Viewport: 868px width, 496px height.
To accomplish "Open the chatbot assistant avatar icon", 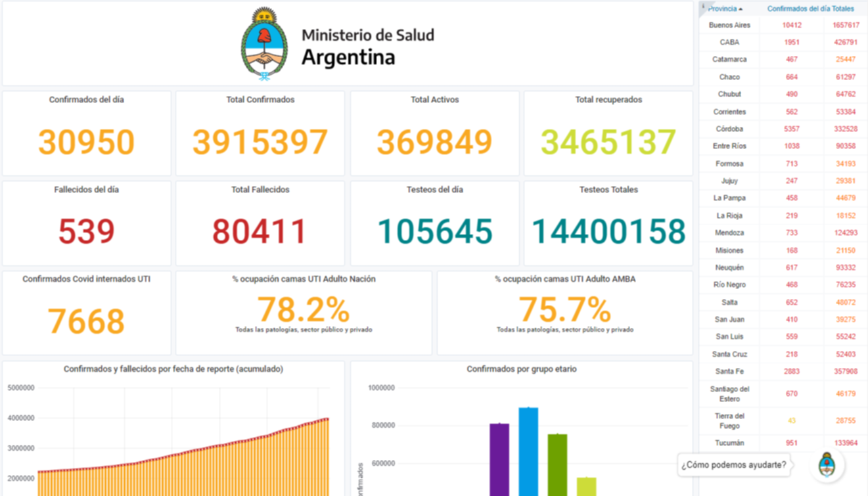I will pyautogui.click(x=827, y=465).
